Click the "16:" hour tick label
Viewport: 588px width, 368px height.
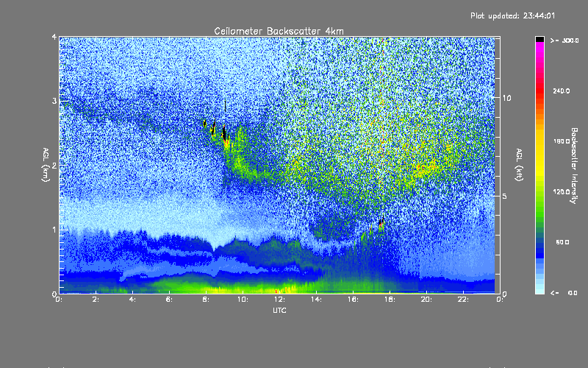click(x=353, y=300)
